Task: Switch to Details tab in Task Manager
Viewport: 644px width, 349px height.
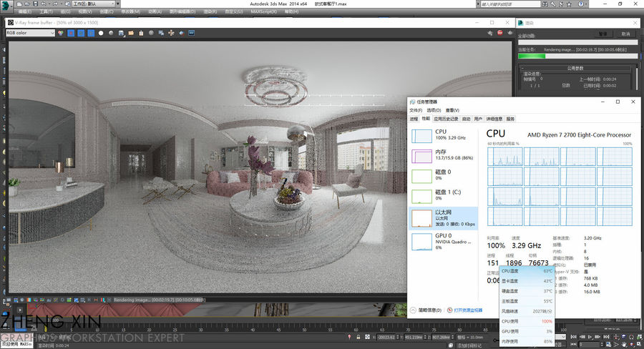Action: 494,119
